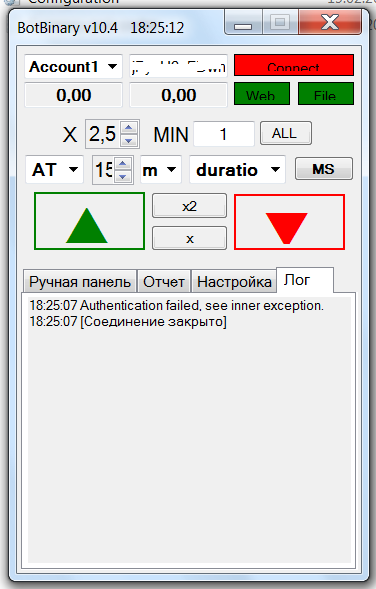The height and width of the screenshot is (589, 376).
Task: Click into the MIN value field
Action: (224, 134)
